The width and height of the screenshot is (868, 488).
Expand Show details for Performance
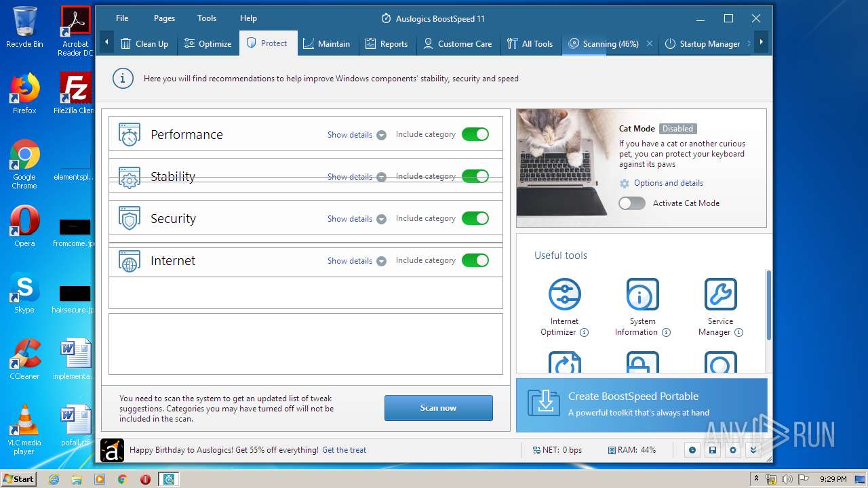(x=357, y=135)
